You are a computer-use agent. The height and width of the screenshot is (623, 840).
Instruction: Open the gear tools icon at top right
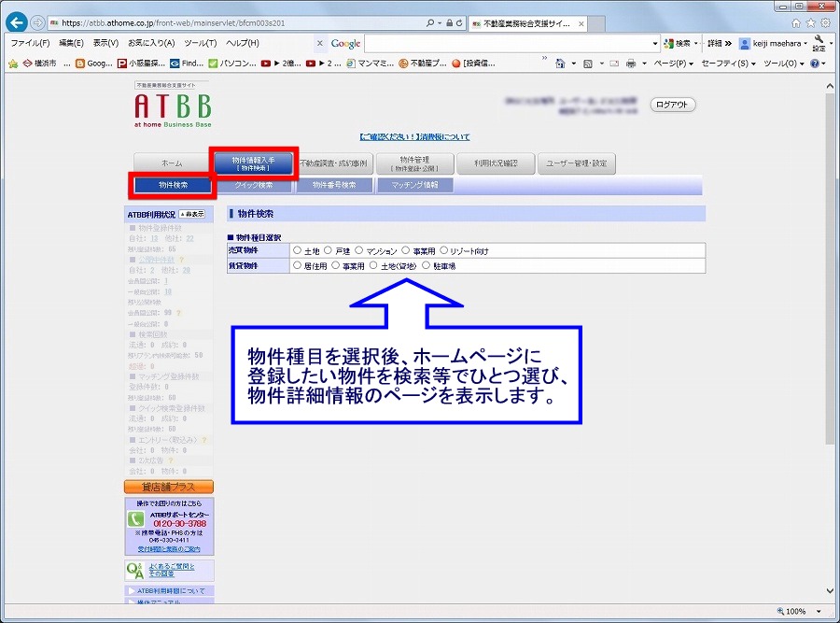pos(826,23)
